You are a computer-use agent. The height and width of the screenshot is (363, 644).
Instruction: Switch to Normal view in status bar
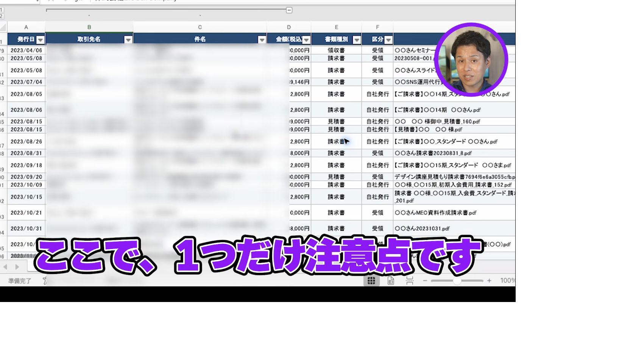[x=371, y=280]
